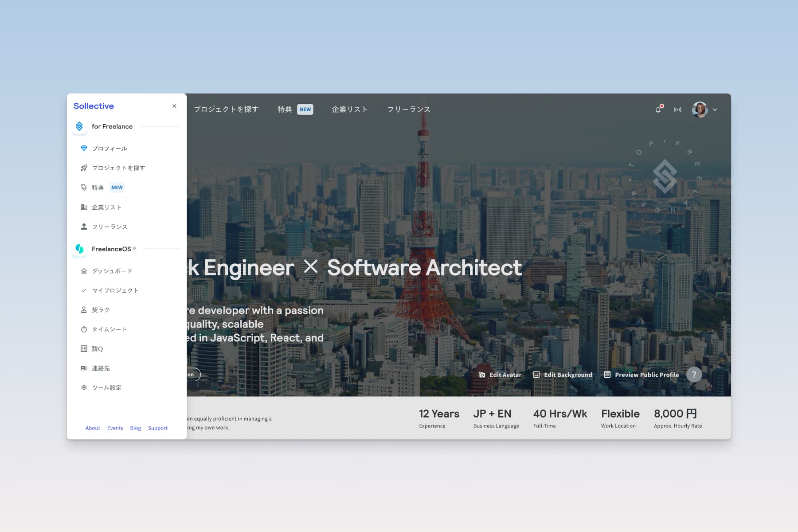Click 企業リスト in the top navigation
The image size is (798, 532).
click(x=349, y=110)
